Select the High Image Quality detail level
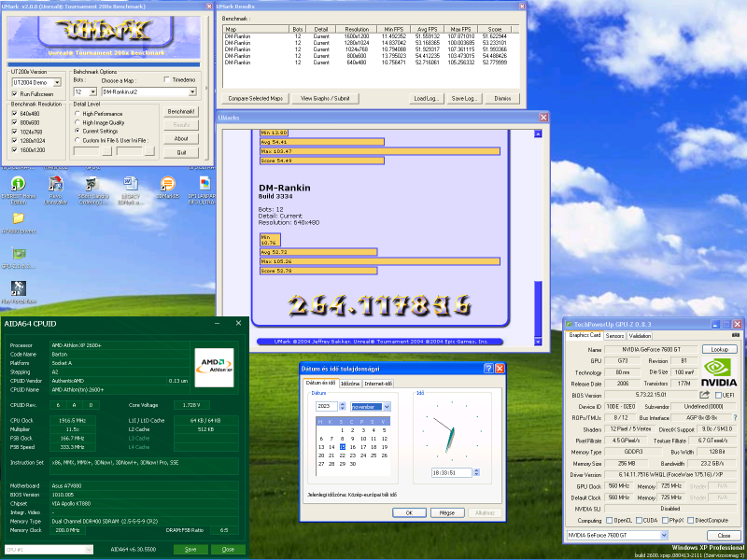 point(78,122)
